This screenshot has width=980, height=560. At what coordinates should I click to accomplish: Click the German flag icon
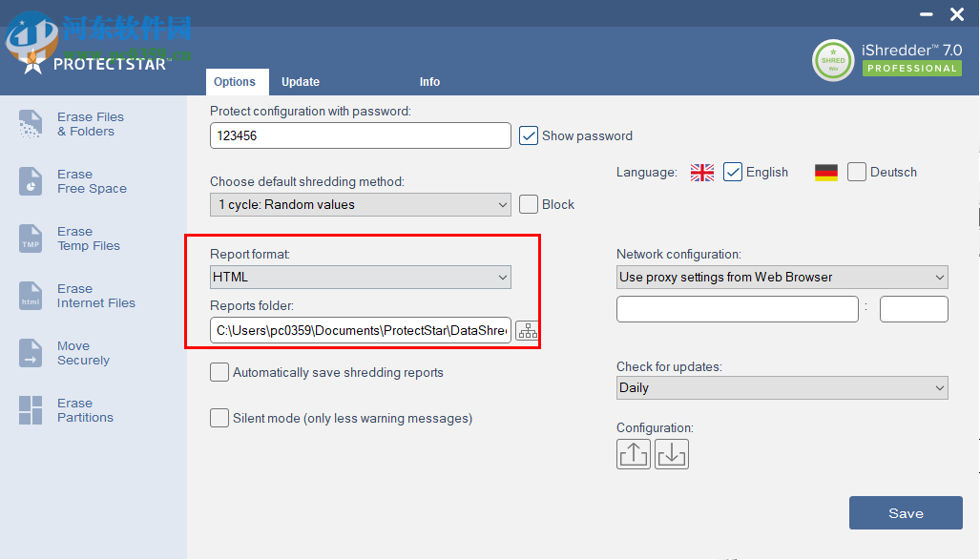[825, 173]
